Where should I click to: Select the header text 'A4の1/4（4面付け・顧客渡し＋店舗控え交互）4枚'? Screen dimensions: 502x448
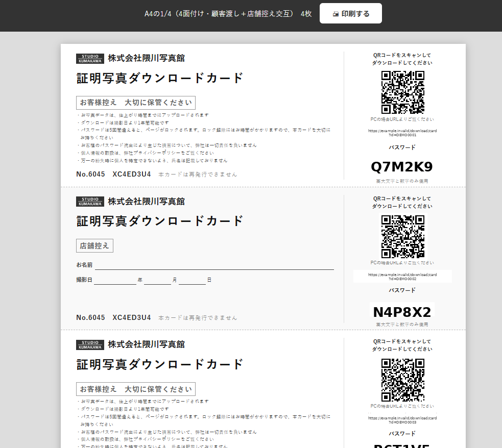click(x=228, y=14)
